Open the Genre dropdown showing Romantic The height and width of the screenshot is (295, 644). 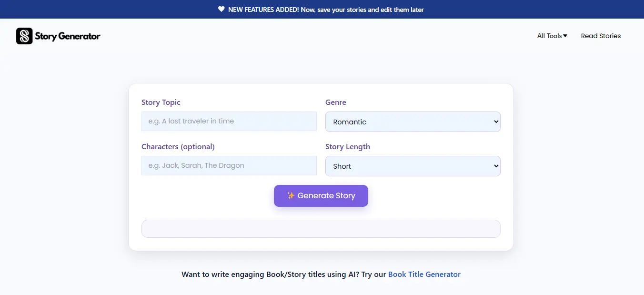coord(413,122)
